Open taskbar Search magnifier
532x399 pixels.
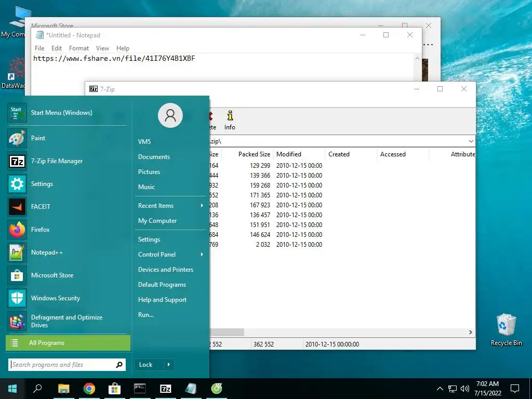coord(37,389)
